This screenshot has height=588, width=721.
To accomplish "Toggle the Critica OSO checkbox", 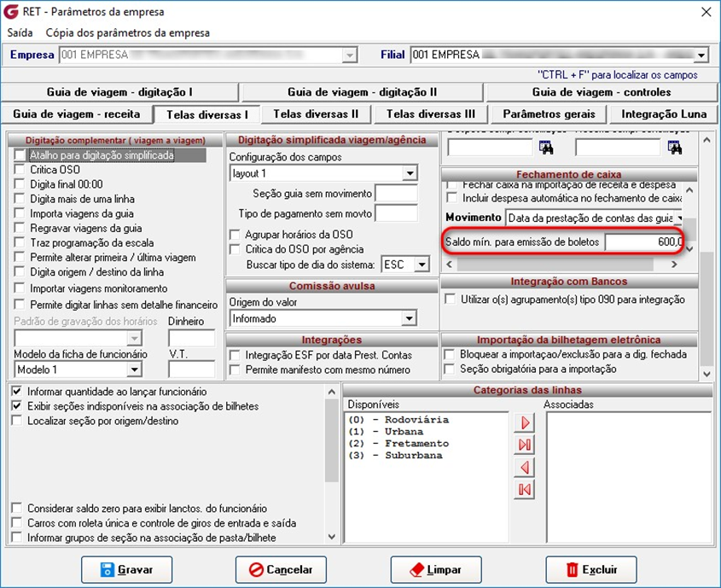I will 20,170.
